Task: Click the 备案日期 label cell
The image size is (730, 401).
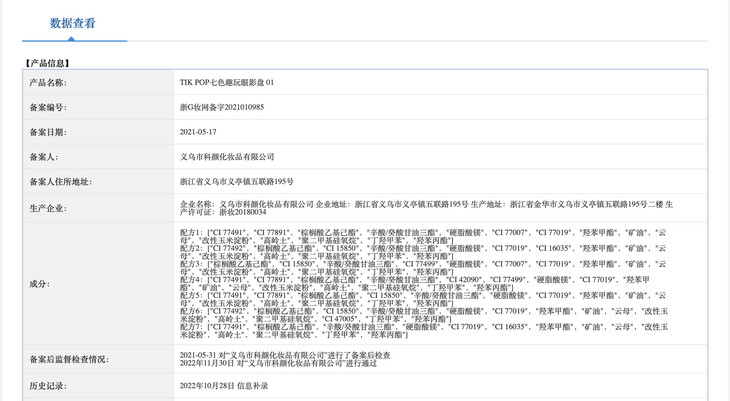Action: pos(48,132)
